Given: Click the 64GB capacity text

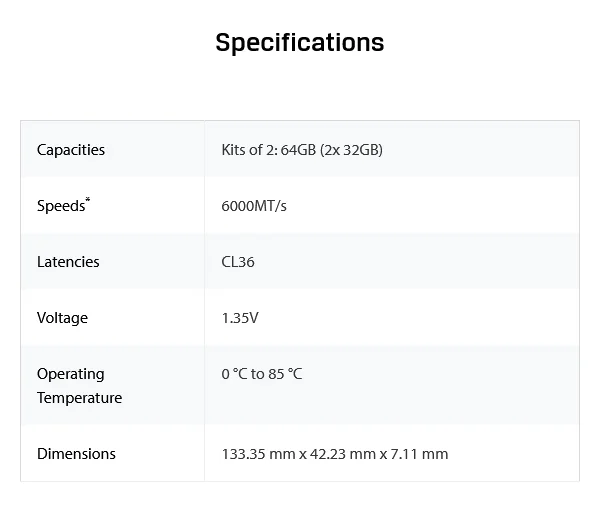Looking at the screenshot, I should pos(298,150).
